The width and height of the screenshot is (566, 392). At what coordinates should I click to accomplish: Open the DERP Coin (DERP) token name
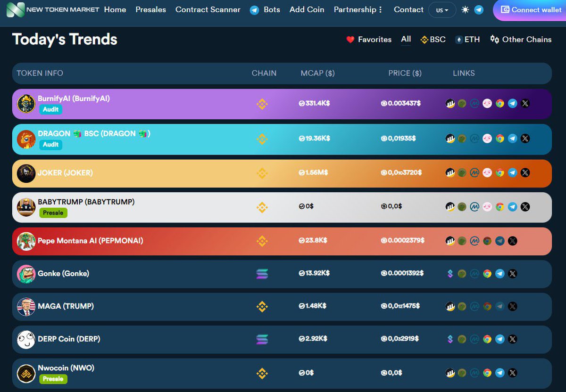(69, 339)
